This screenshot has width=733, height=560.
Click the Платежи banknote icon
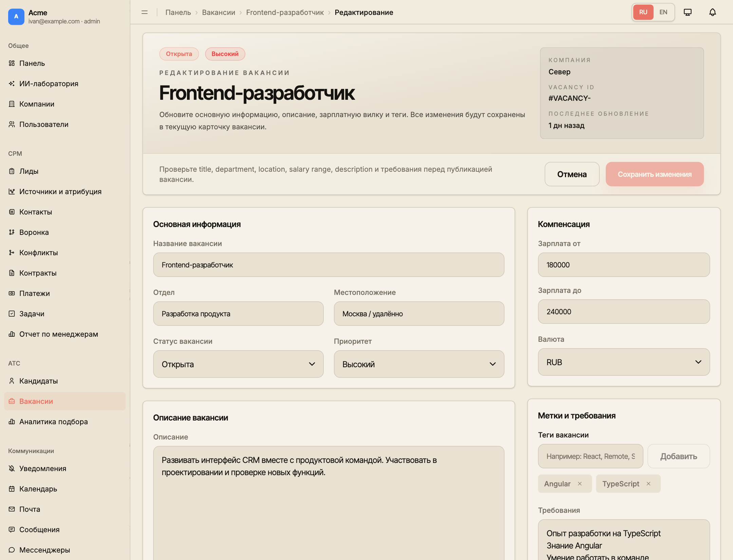[12, 293]
